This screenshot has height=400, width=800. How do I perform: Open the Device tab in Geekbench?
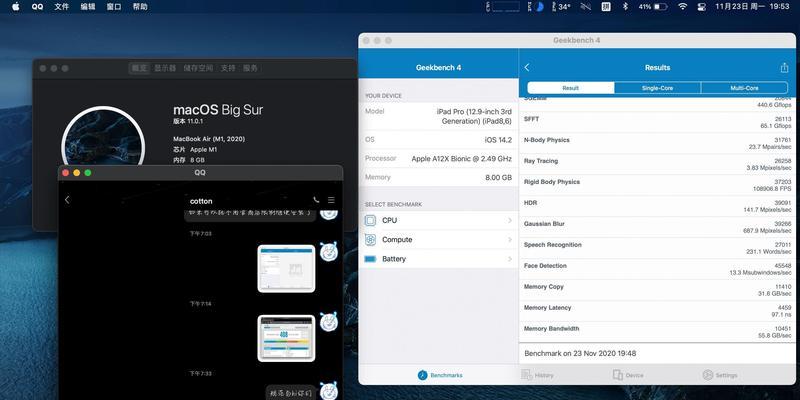pos(628,375)
